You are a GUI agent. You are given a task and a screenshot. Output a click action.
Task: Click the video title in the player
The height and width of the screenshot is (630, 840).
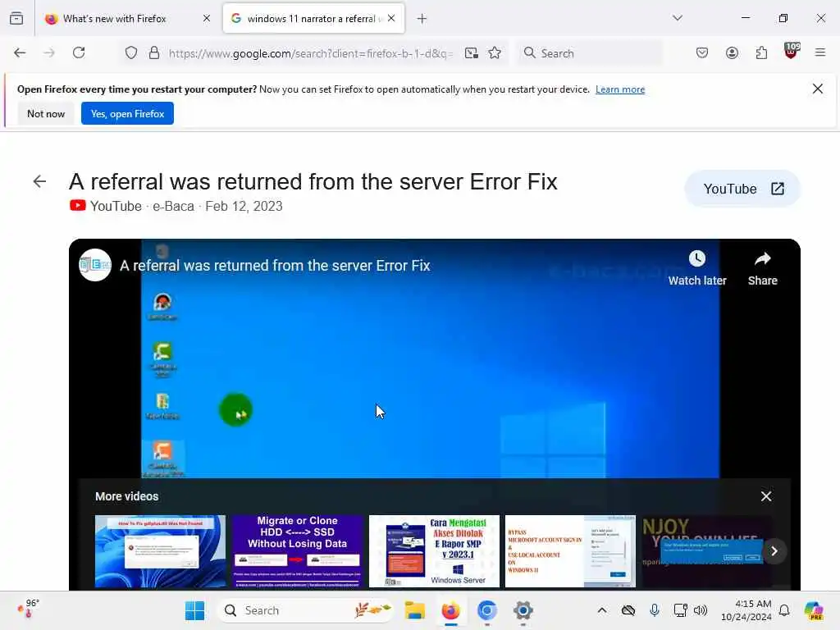click(x=275, y=266)
